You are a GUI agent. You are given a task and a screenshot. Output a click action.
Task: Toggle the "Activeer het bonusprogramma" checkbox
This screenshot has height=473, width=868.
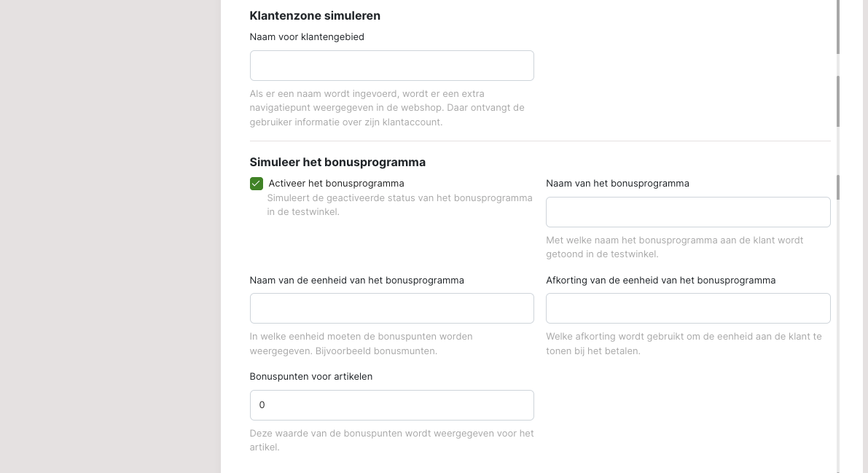pos(257,184)
